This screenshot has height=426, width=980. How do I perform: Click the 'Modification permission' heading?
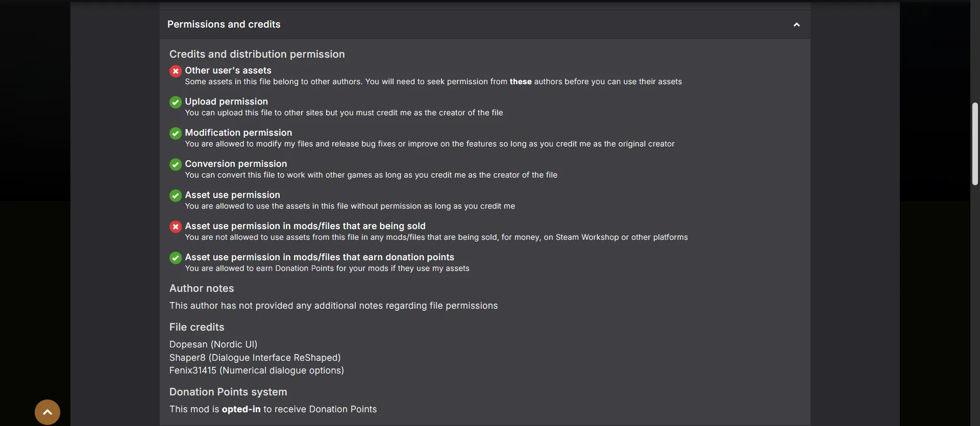[238, 133]
